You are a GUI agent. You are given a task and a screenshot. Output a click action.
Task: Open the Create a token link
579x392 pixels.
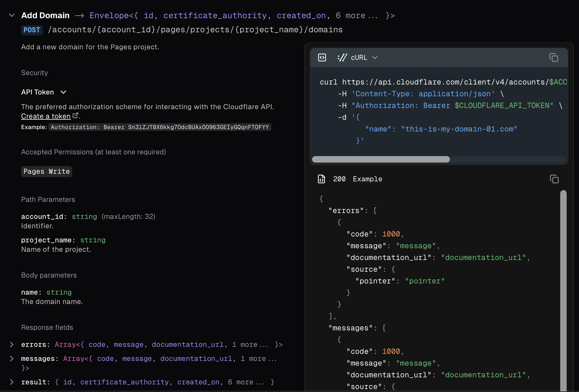(45, 116)
